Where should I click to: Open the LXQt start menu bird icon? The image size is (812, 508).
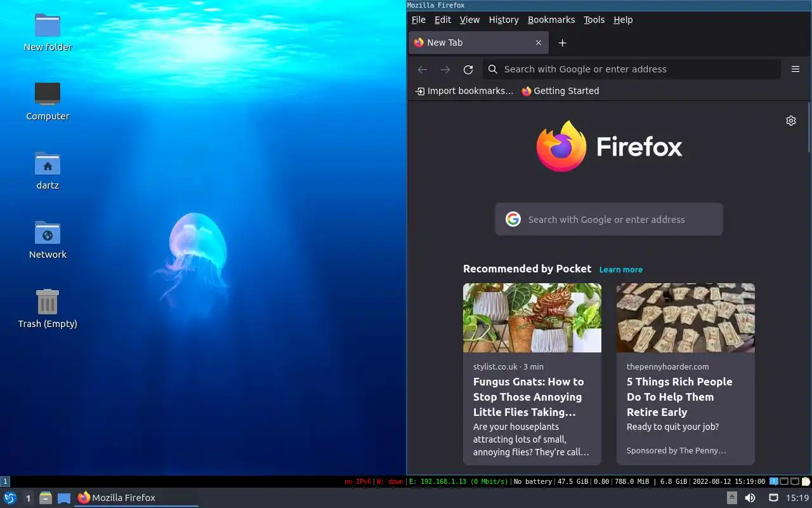(x=10, y=498)
